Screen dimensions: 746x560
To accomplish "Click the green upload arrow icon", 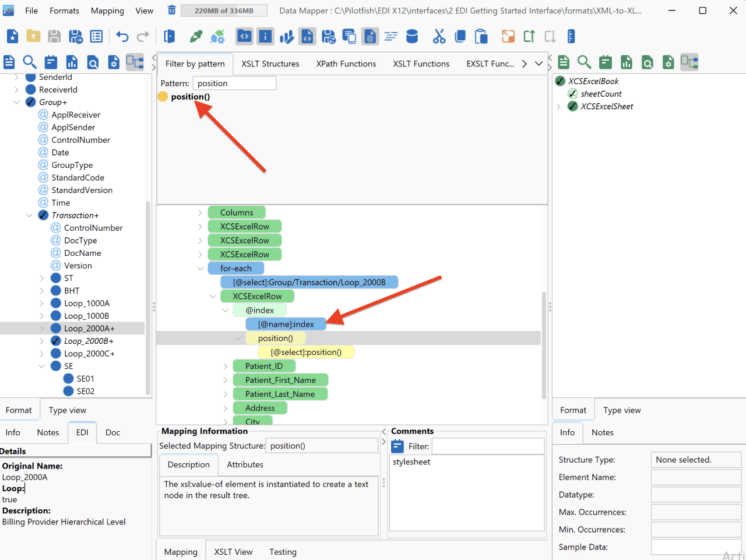I will [529, 37].
